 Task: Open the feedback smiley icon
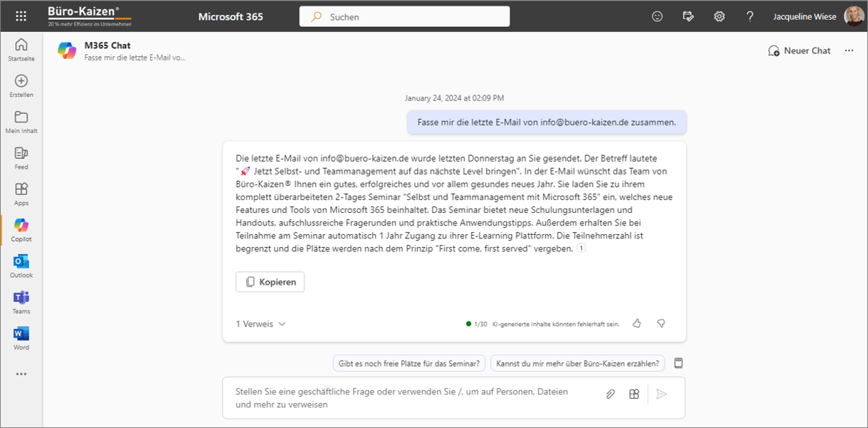click(657, 16)
